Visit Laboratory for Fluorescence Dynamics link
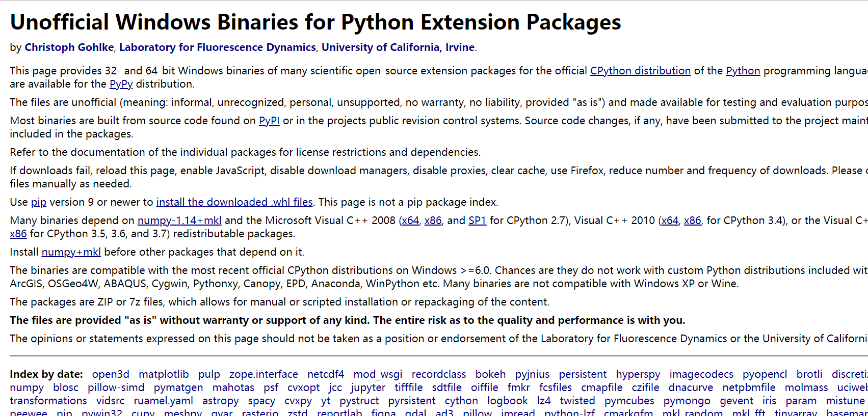Viewport: 868px width, 416px height. point(218,47)
